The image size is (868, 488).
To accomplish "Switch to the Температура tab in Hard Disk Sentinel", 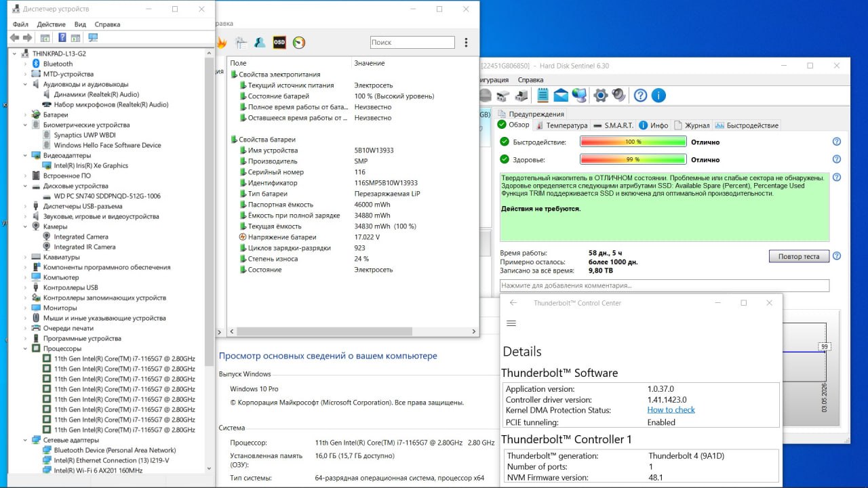I will [x=562, y=125].
